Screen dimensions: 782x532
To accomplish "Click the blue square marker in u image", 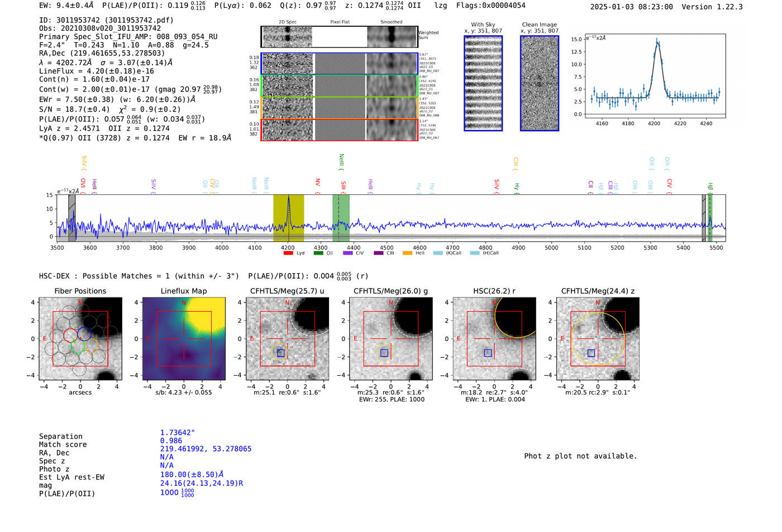I will pyautogui.click(x=280, y=353).
